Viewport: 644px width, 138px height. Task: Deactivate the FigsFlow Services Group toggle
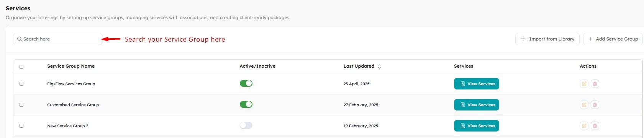coord(246,83)
